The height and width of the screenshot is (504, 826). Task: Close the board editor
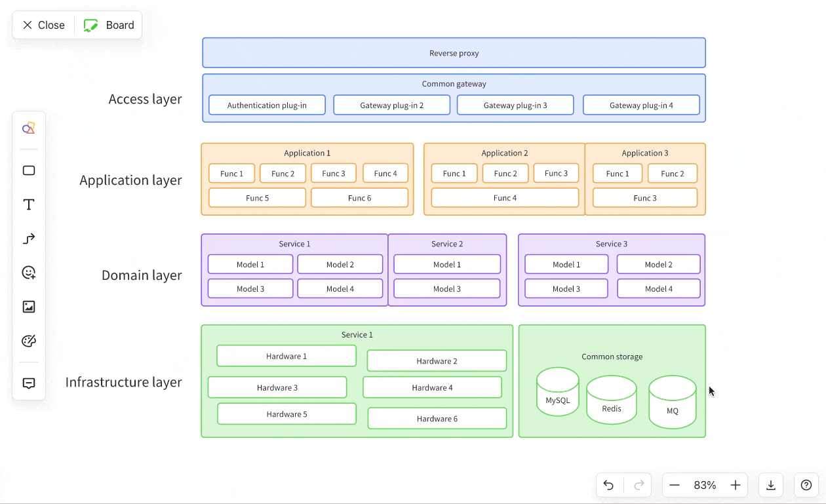(43, 25)
